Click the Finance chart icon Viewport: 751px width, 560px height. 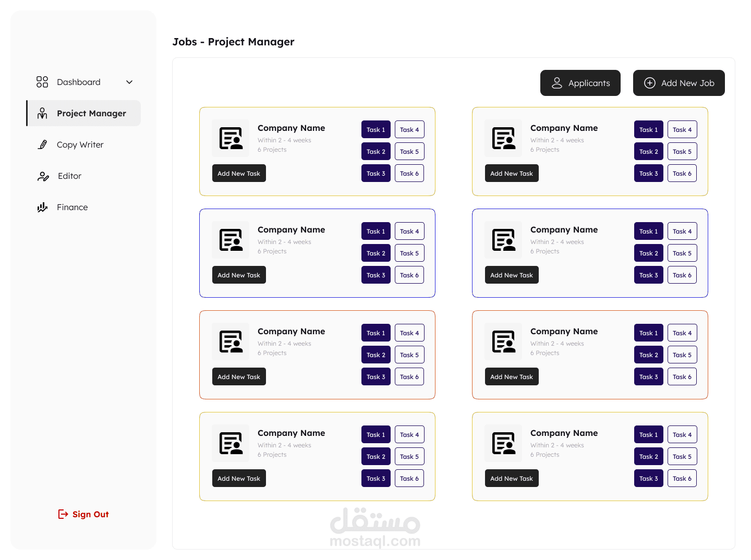(42, 208)
